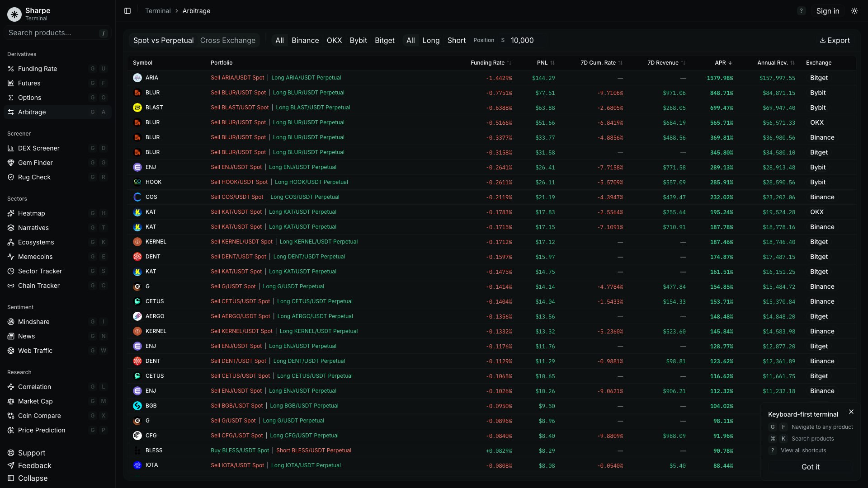Open the Funding Rate menu item

point(38,69)
